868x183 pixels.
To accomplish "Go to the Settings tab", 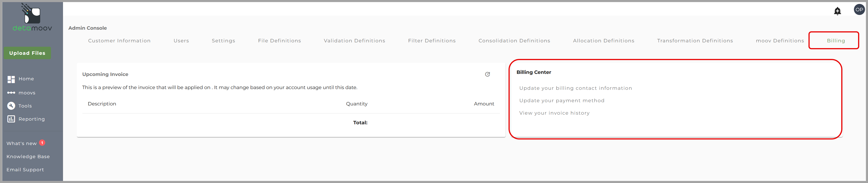I will click(x=223, y=41).
